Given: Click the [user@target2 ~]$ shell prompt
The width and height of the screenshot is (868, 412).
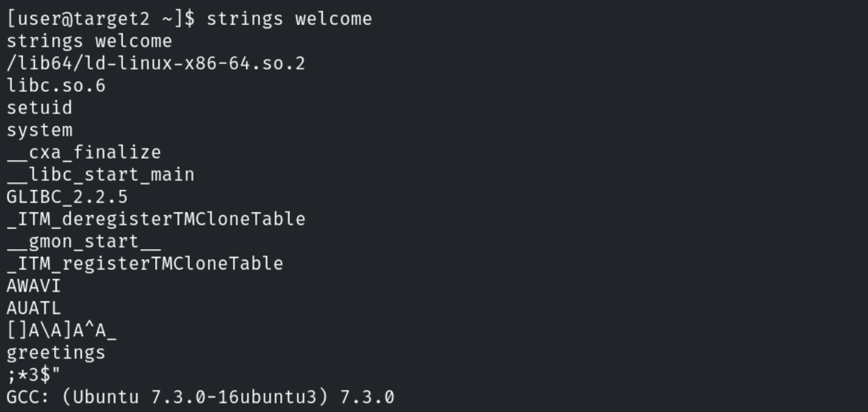Looking at the screenshot, I should 102,19.
